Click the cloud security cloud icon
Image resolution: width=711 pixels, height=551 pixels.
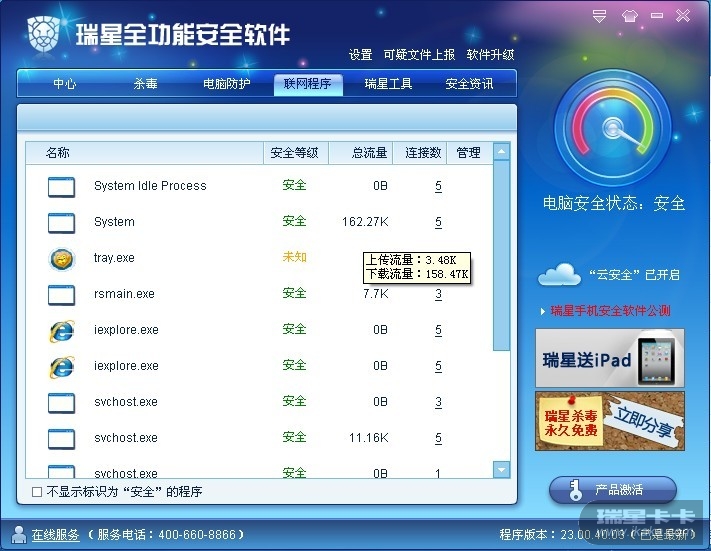(x=559, y=274)
